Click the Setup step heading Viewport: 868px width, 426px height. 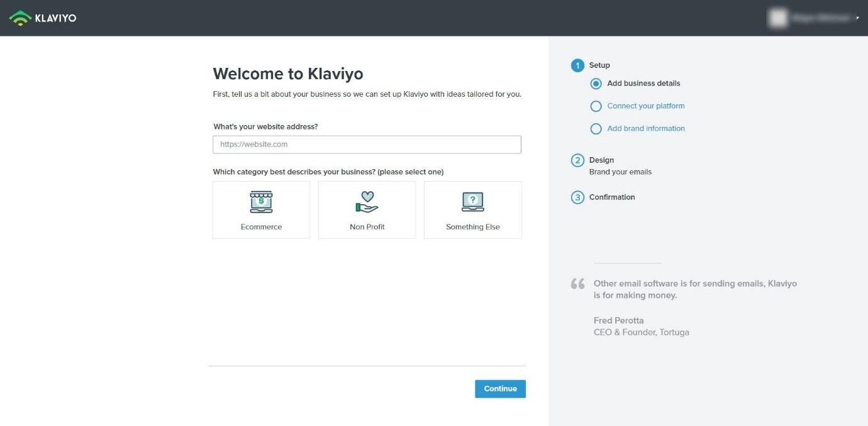(599, 65)
